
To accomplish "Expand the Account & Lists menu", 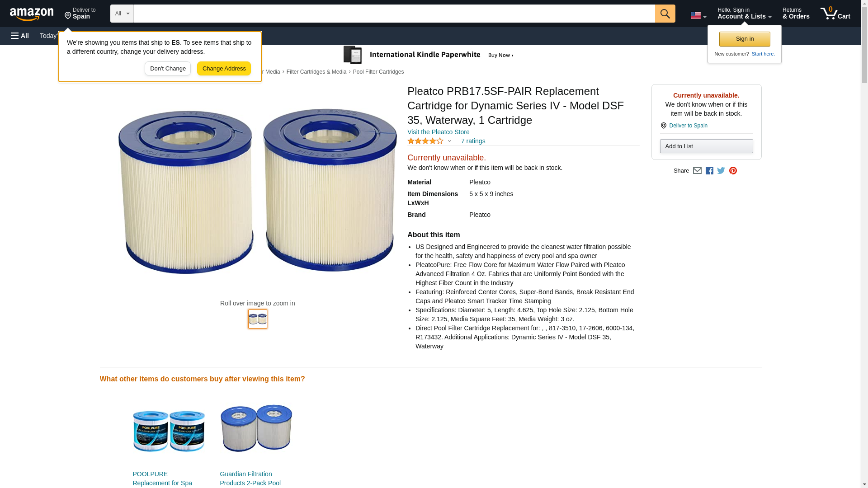I will [x=744, y=14].
